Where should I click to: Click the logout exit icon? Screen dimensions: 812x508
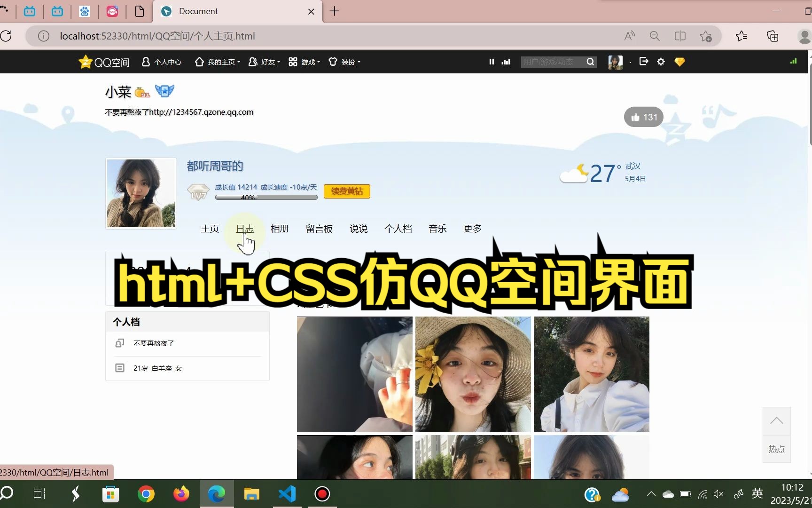click(644, 61)
